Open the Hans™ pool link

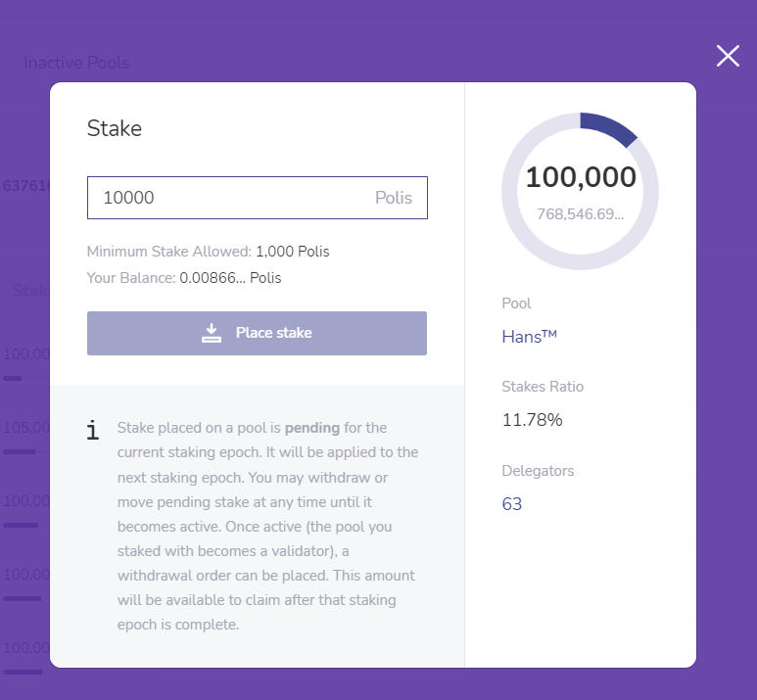point(529,337)
